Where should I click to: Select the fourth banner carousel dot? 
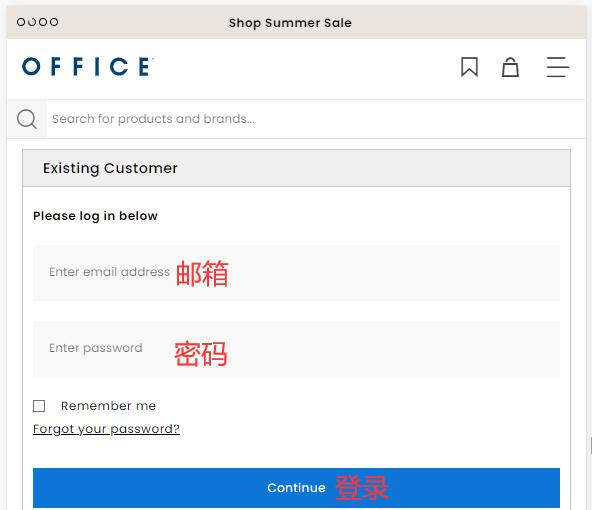54,22
